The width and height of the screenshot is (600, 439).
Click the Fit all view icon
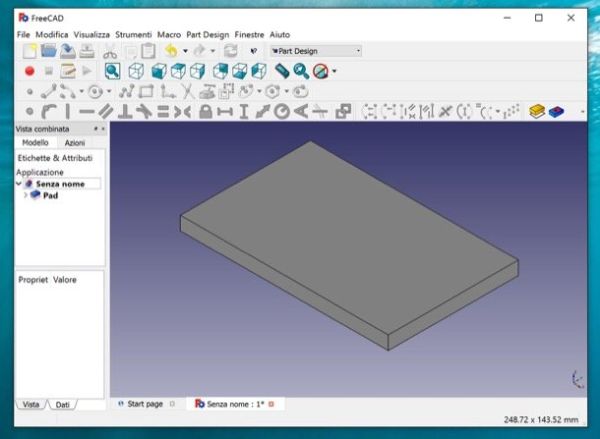[113, 71]
